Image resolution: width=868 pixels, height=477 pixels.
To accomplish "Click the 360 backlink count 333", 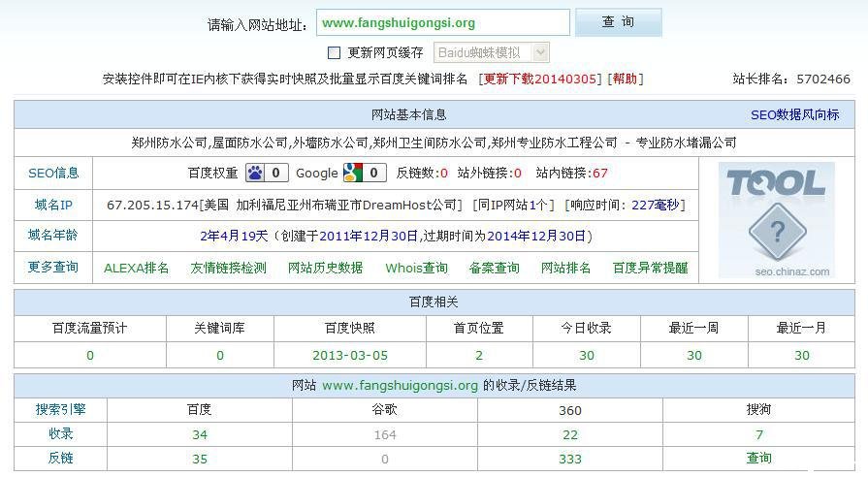I will [x=570, y=458].
